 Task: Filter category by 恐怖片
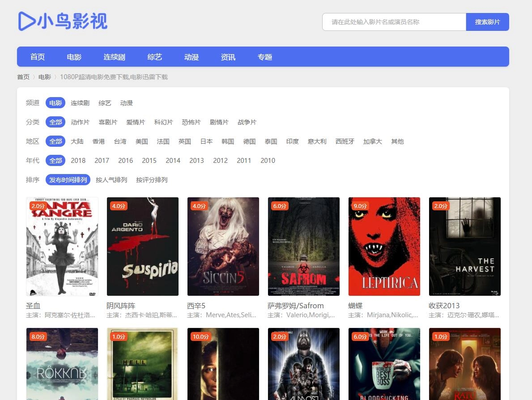pos(191,122)
